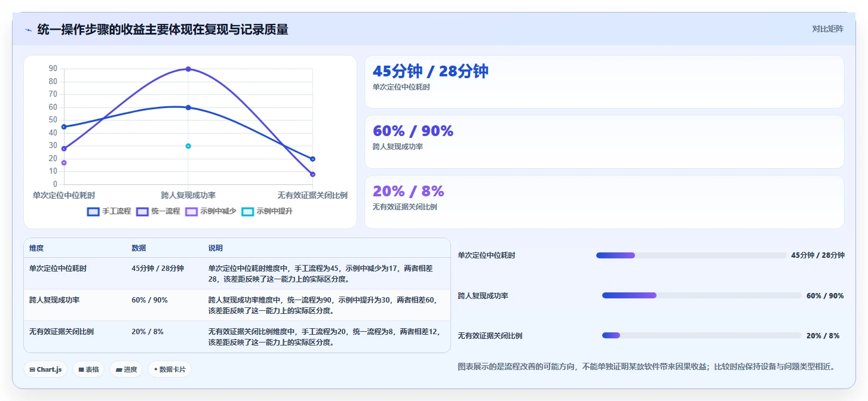
Task: Click the 跨人复现成功率 progress bar
Action: 702,295
